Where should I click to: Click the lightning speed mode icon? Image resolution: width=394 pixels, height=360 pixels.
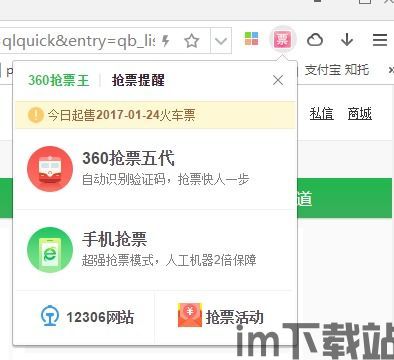click(x=165, y=41)
